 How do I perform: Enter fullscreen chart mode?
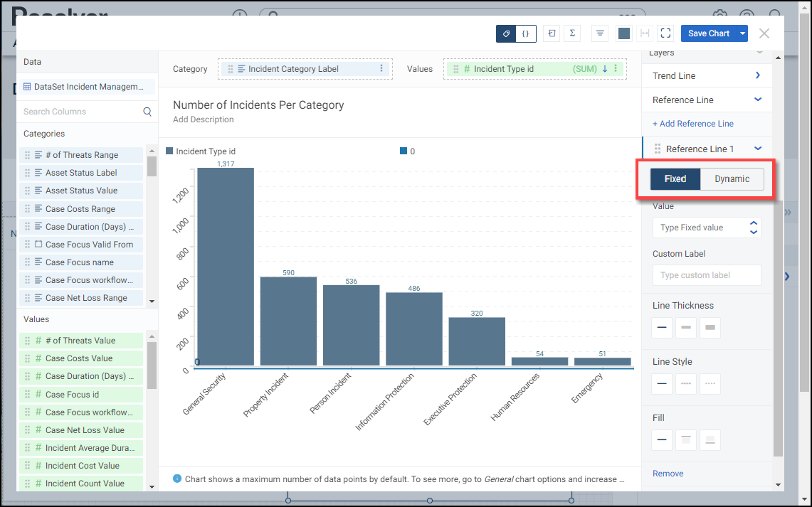coord(665,33)
